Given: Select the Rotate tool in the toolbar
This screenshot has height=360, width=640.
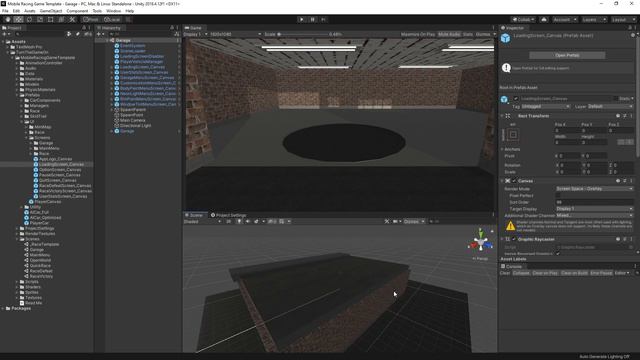Looking at the screenshot, I should (29, 19).
